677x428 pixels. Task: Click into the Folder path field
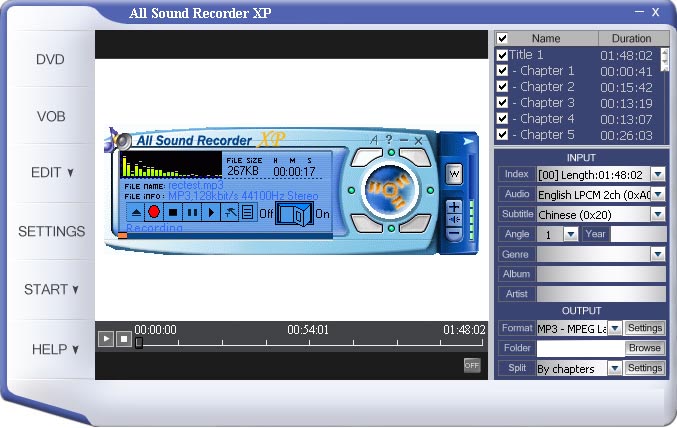click(581, 348)
